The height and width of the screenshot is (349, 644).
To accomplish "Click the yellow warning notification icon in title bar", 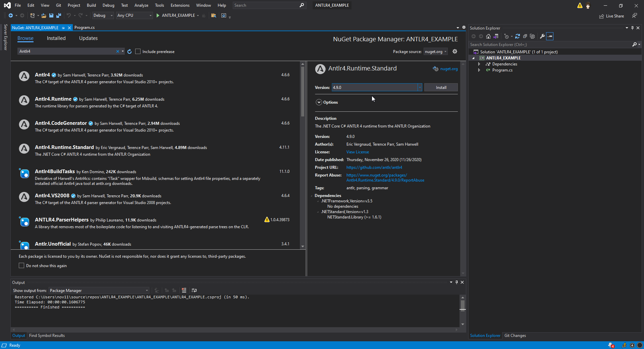I will pos(580,5).
